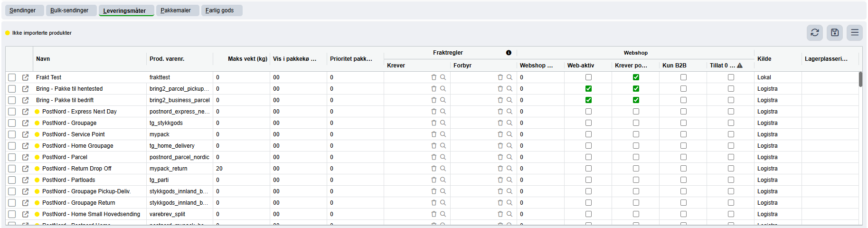Tick row selection checkbox for PostNord - Partloads

pyautogui.click(x=12, y=180)
